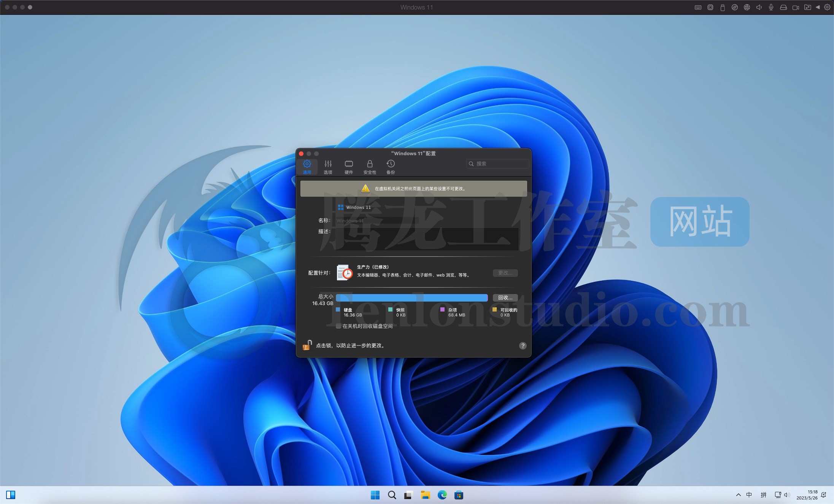Open the configuration gear in the title bar
834x504 pixels.
point(827,7)
